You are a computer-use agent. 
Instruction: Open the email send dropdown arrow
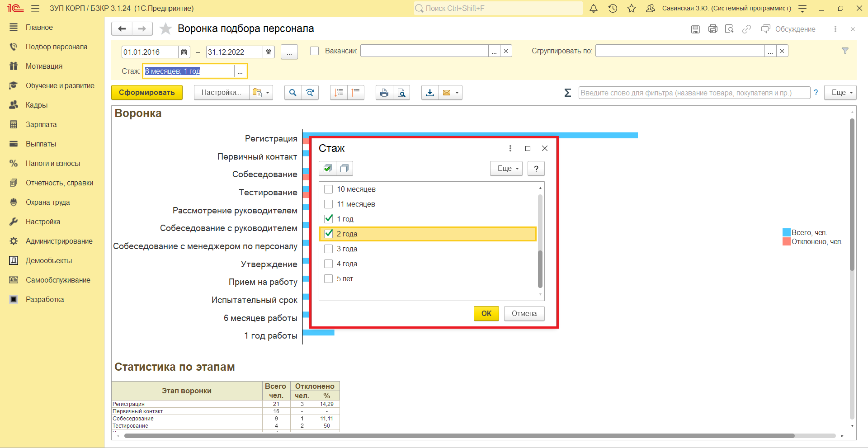point(457,93)
